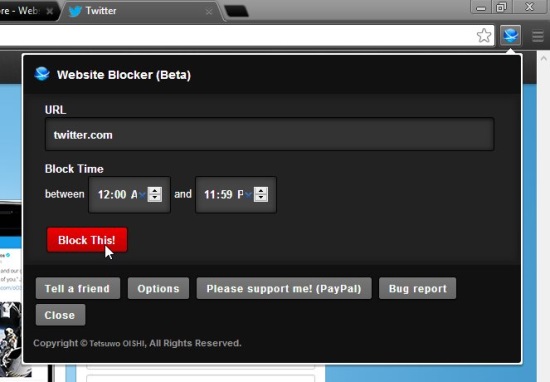This screenshot has width=550, height=382.
Task: Close the Web Store tab
Action: tap(50, 12)
